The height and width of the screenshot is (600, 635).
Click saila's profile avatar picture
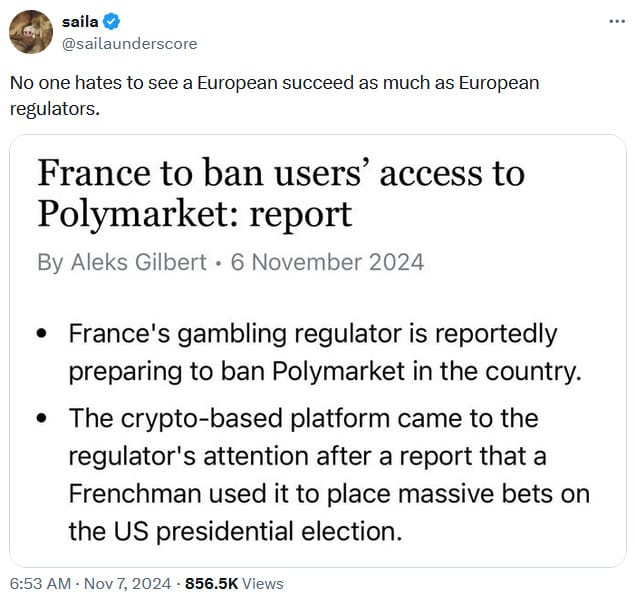pyautogui.click(x=31, y=31)
